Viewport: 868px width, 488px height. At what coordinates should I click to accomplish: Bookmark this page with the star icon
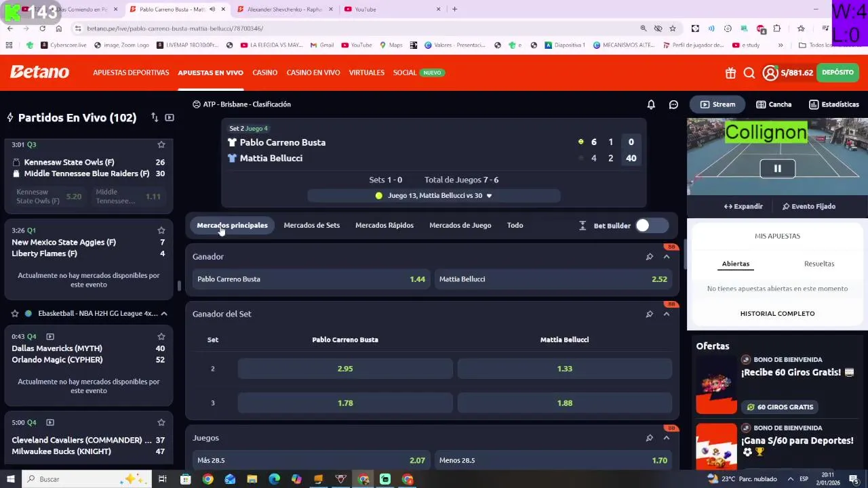click(x=673, y=28)
